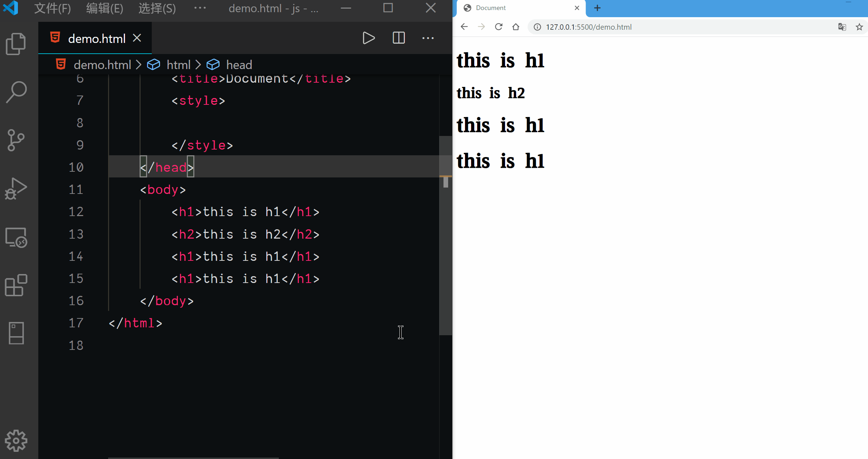Expand the hidden menu bar items ellipsis
This screenshot has width=868, height=459.
[200, 8]
